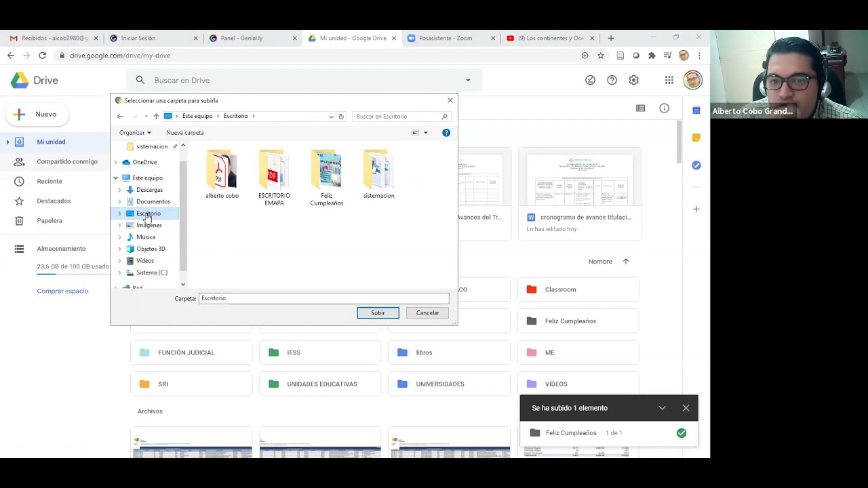Expand Mi unidad in Drive sidebar

pyautogui.click(x=7, y=142)
